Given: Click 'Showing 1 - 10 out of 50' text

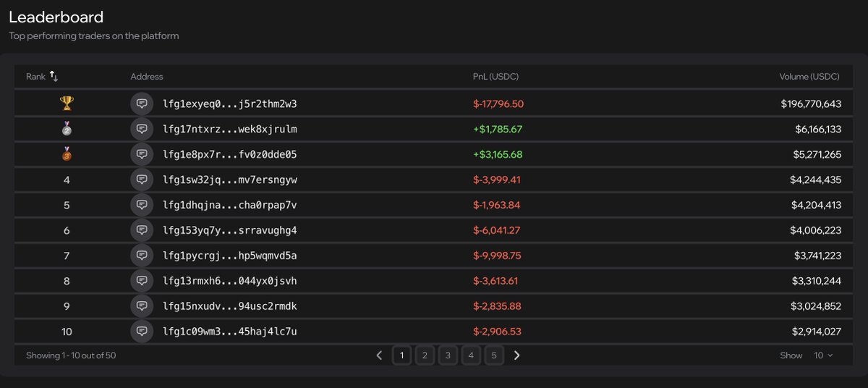Looking at the screenshot, I should coord(71,355).
